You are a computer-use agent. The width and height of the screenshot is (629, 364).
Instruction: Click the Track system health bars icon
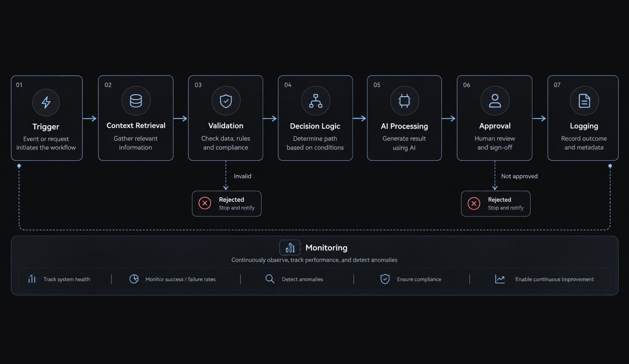point(32,279)
